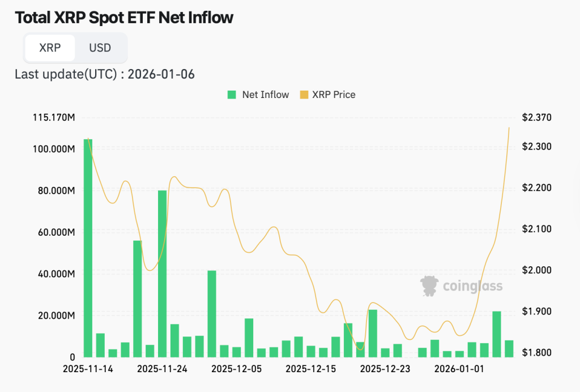
Task: Open the XRP/USD unit selector
Action: (75, 48)
